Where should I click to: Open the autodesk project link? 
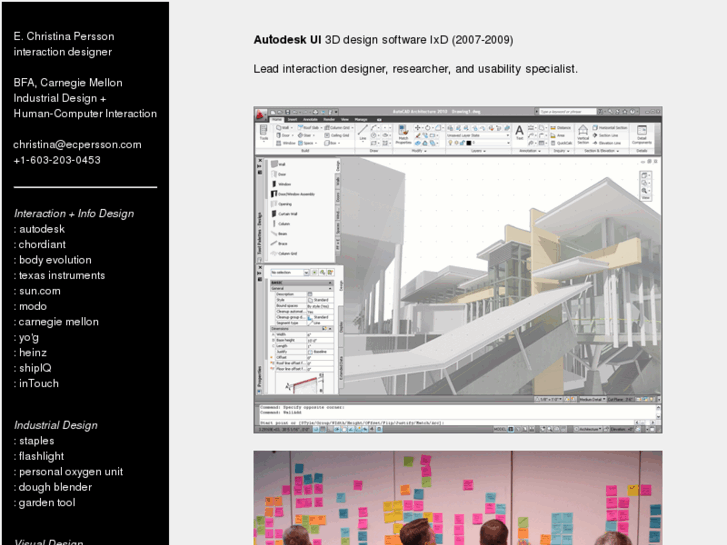42,229
